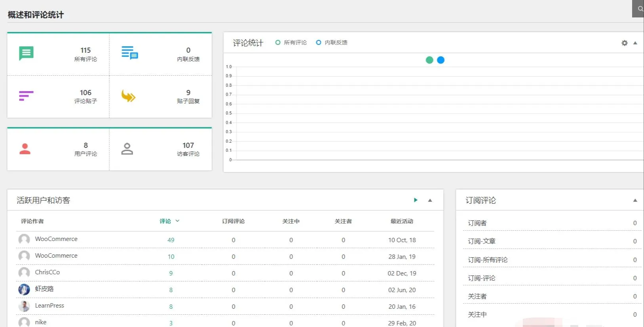Click comment count 49
644x327 pixels.
coord(171,240)
